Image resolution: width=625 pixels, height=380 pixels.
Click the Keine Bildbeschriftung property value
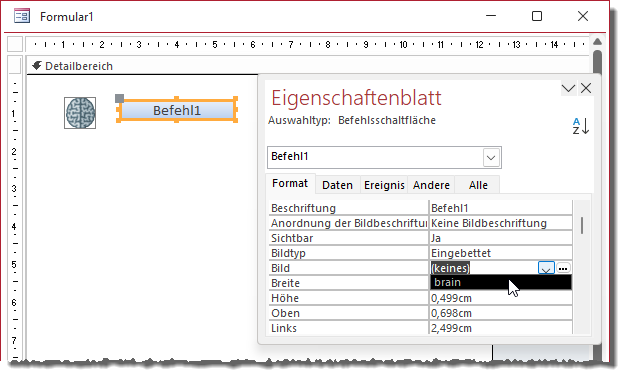501,223
